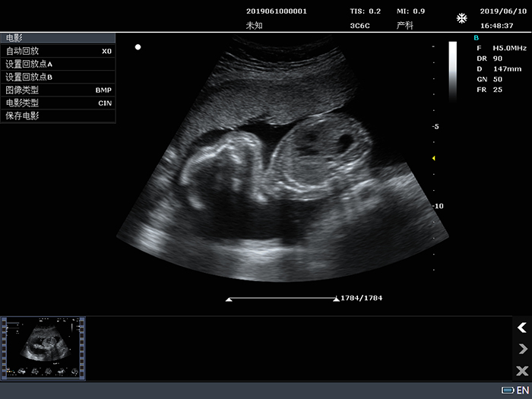Screen dimensions: 532x399
Task: Change 图像类型 BMP image type option
Action: (58, 90)
